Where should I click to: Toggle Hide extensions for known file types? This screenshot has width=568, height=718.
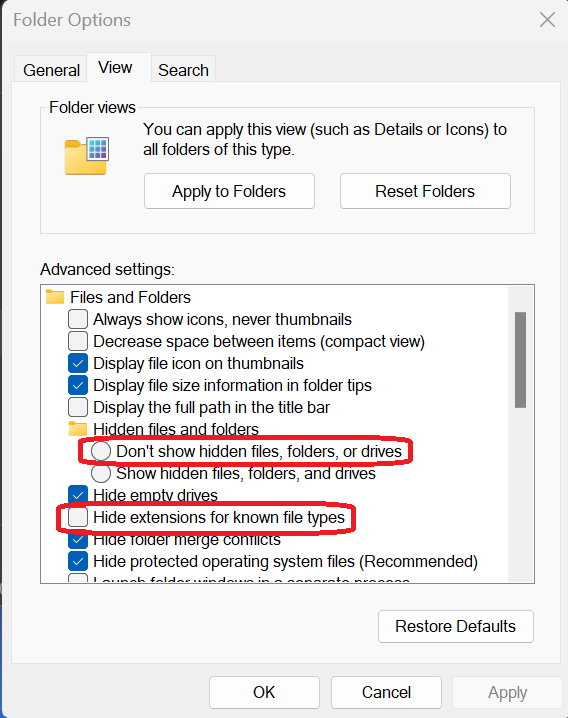(78, 517)
